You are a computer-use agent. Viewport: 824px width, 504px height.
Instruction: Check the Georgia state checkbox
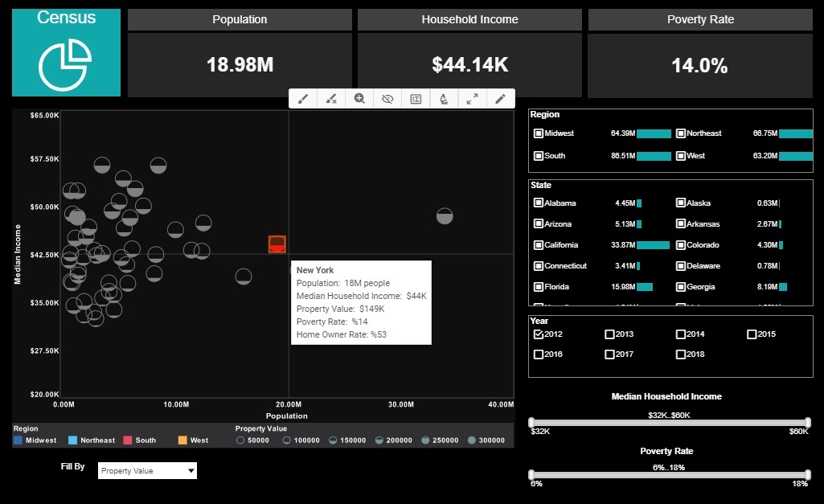pos(681,287)
